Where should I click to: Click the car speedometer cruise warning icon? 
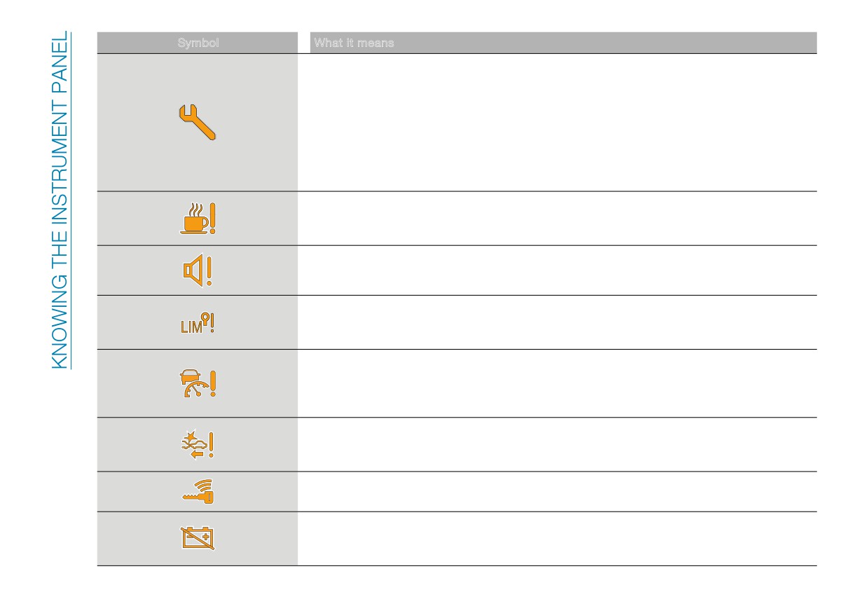click(x=198, y=383)
